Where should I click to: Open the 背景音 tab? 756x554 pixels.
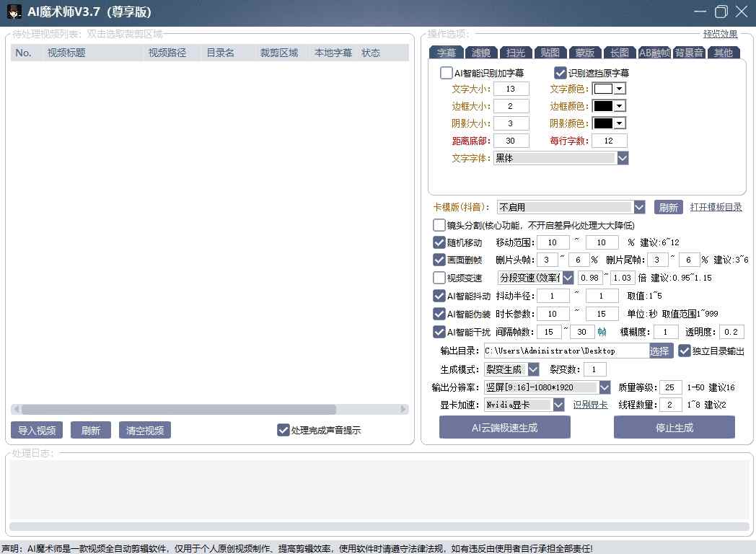[x=689, y=52]
